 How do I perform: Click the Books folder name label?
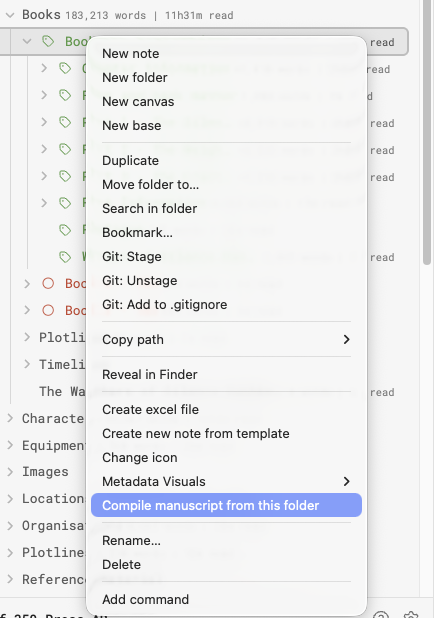point(41,15)
